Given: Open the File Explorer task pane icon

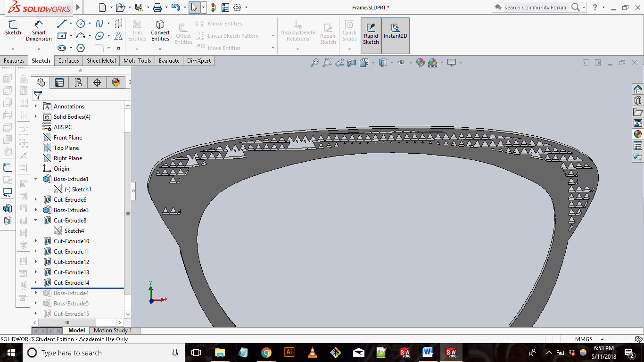Looking at the screenshot, I should pos(638,112).
